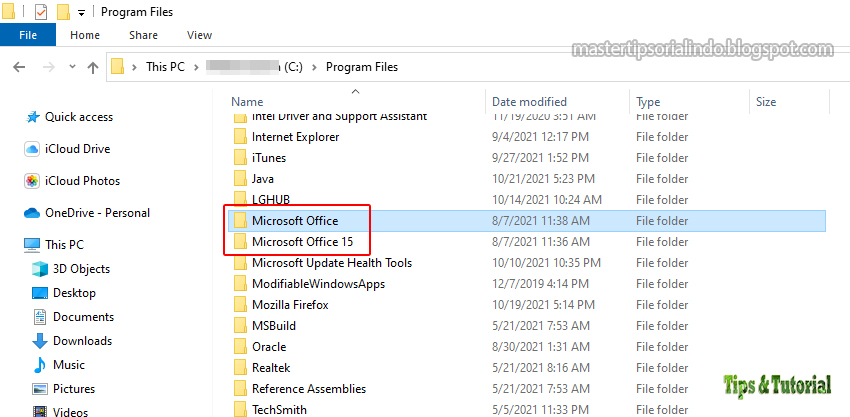Go up one folder level arrow
The width and height of the screenshot is (850, 417).
click(x=93, y=67)
